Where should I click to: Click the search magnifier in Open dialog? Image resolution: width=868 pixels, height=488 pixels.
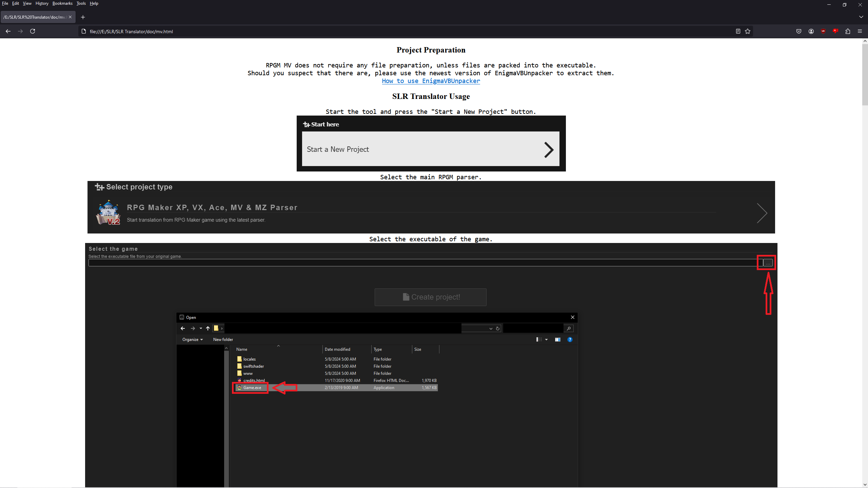tap(569, 328)
